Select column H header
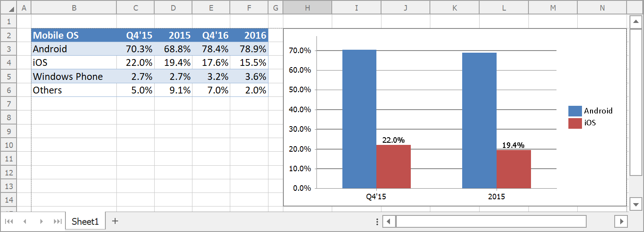 tap(307, 8)
